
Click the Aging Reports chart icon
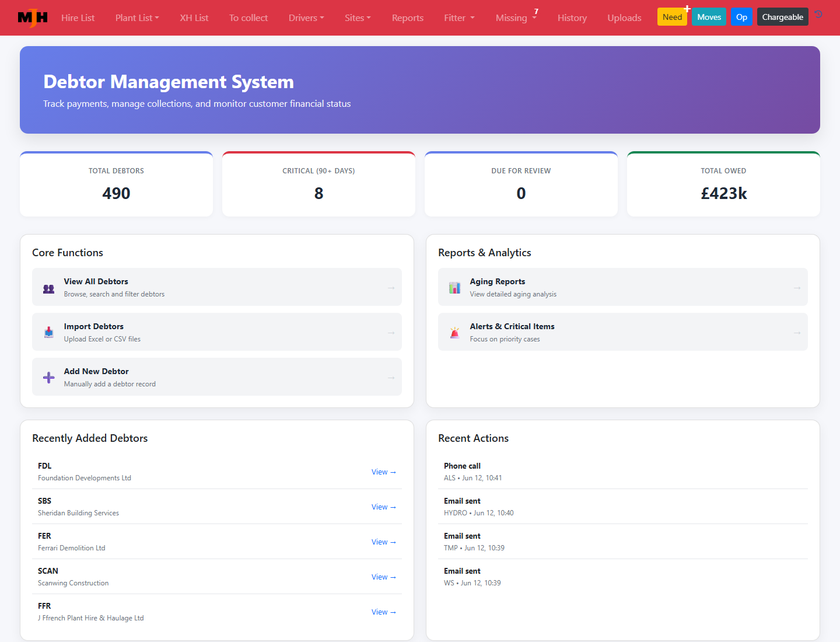(455, 288)
